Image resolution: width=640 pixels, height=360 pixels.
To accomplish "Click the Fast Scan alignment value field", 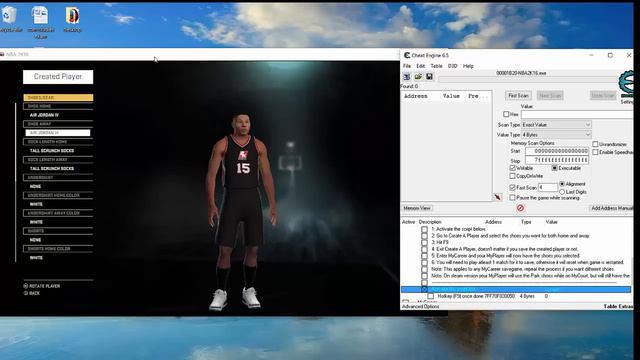I will pos(548,187).
